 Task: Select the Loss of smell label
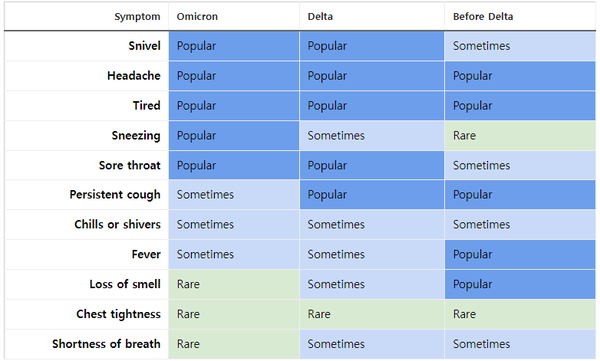coord(125,284)
